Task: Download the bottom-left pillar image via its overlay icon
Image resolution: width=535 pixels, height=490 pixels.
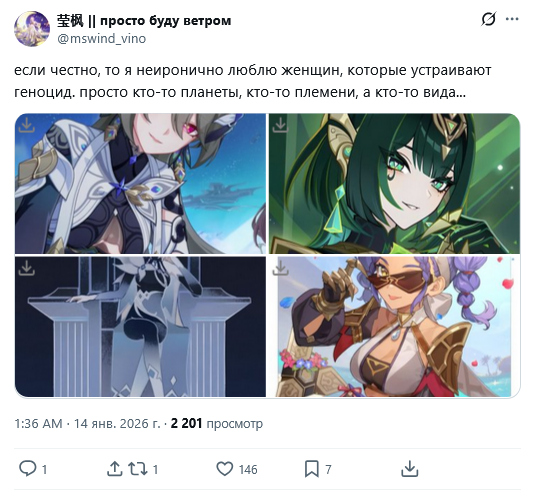Action: [27, 268]
